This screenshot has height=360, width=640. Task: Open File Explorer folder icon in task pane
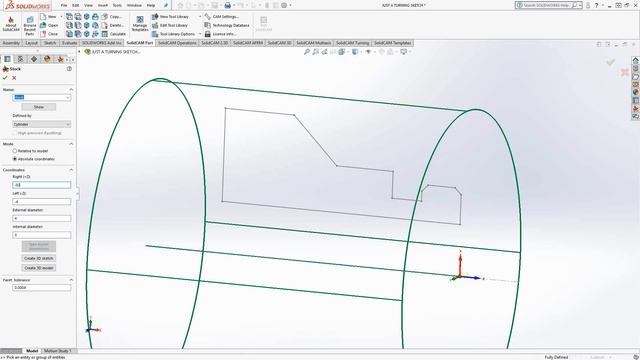click(636, 77)
